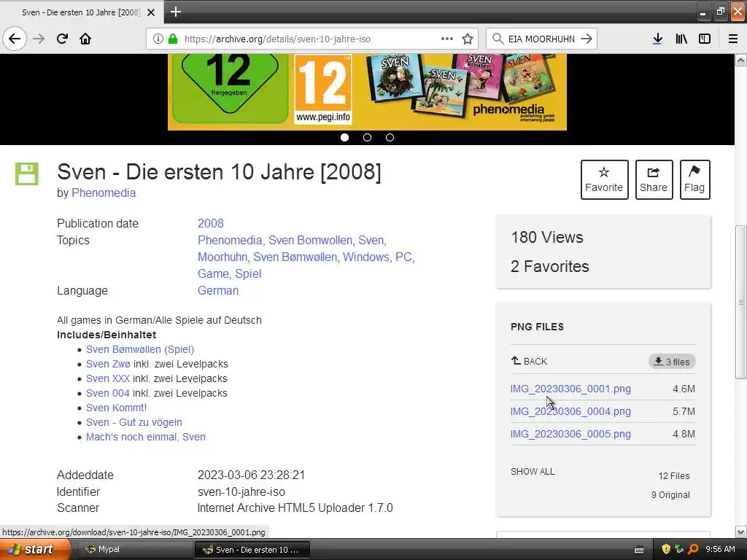Image resolution: width=747 pixels, height=560 pixels.
Task: Download IMG_20230306_0005.png
Action: [x=570, y=434]
